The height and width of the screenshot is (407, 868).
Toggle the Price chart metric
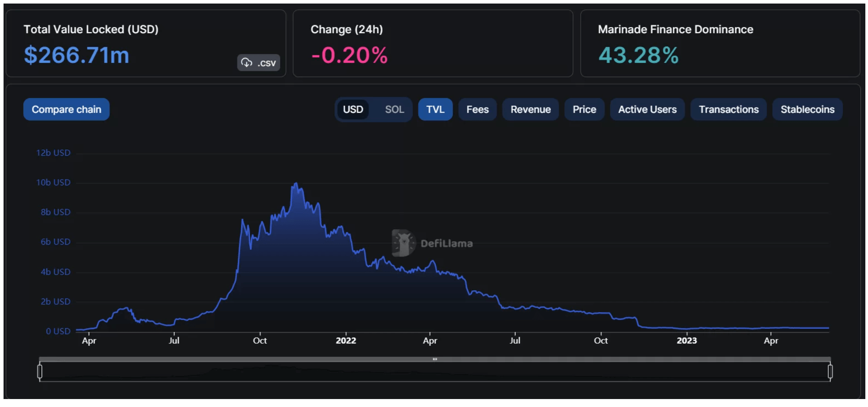coord(584,109)
